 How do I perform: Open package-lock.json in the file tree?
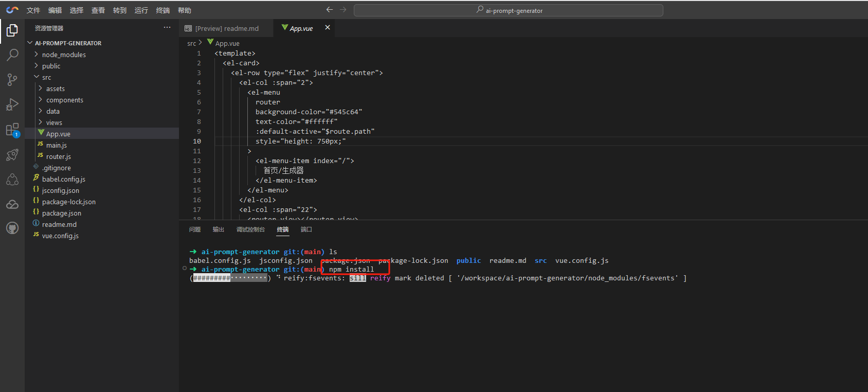pos(102,202)
